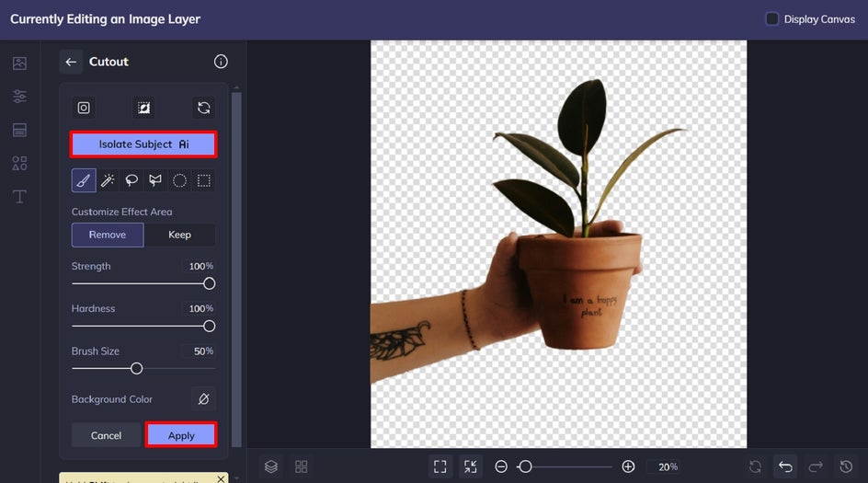
Task: Reset the cutout with the refresh icon
Action: click(x=204, y=108)
